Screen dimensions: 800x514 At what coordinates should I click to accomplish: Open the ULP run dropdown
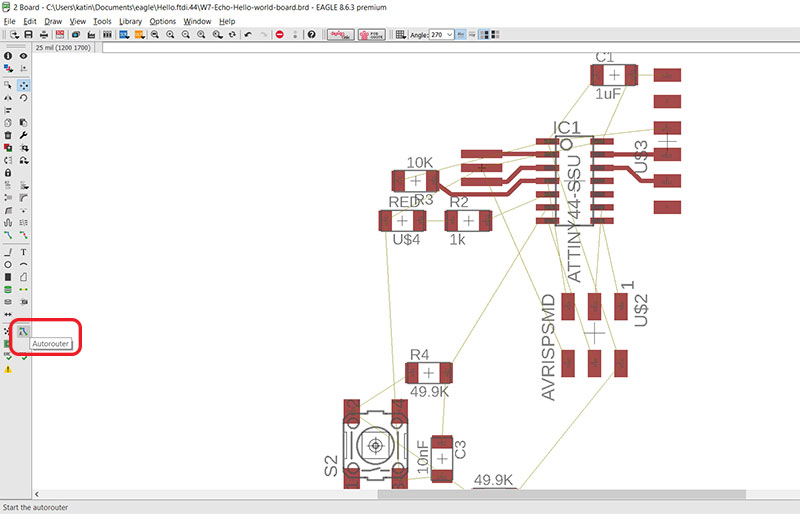[139, 35]
